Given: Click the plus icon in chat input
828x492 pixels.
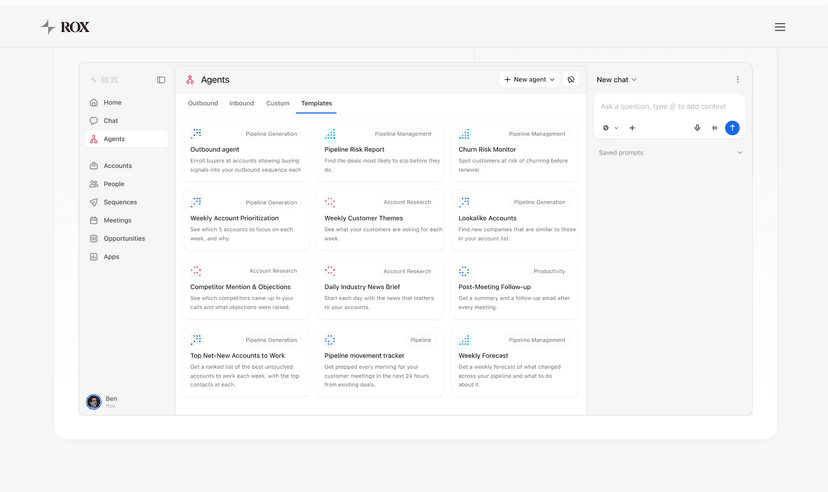Looking at the screenshot, I should 632,128.
